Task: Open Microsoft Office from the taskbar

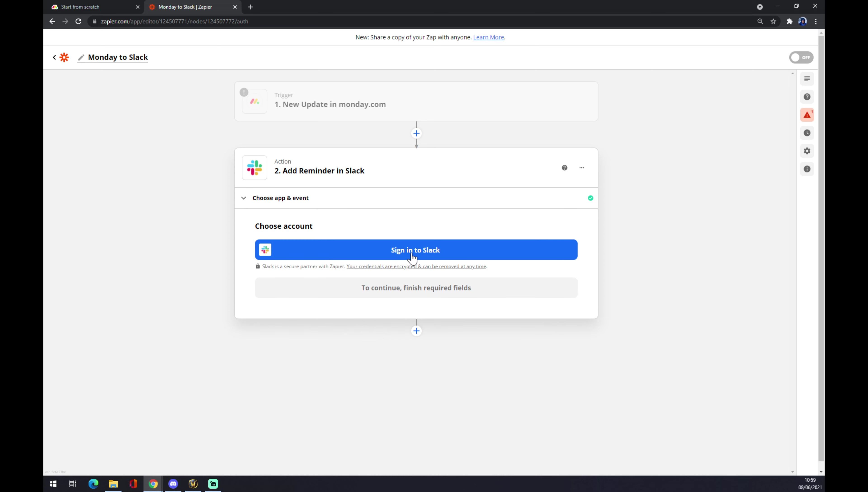Action: [x=133, y=484]
